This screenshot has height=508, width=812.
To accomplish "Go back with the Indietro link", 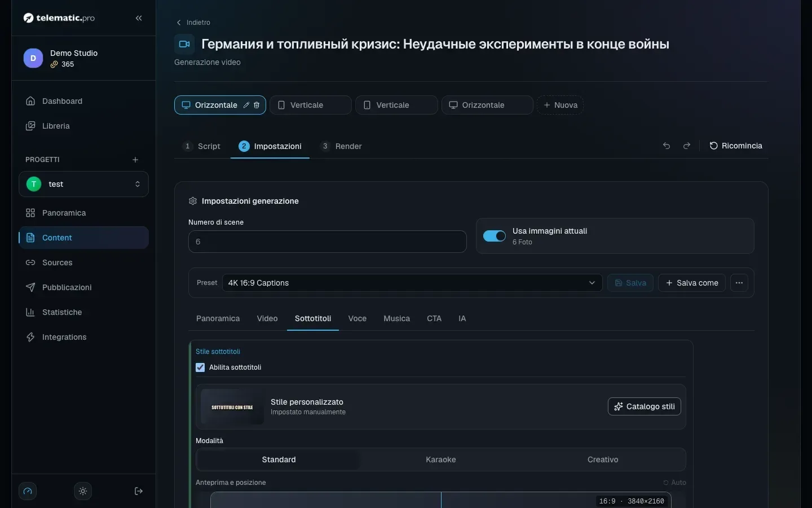I will [193, 23].
